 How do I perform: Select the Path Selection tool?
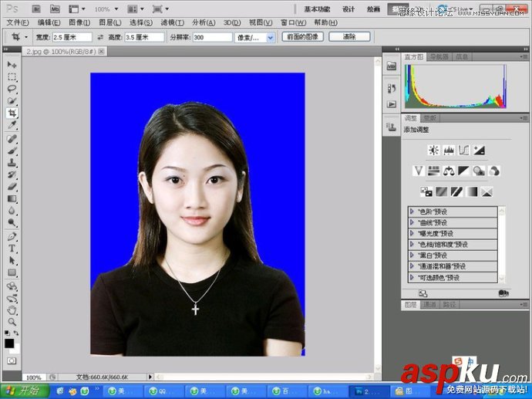tap(12, 260)
